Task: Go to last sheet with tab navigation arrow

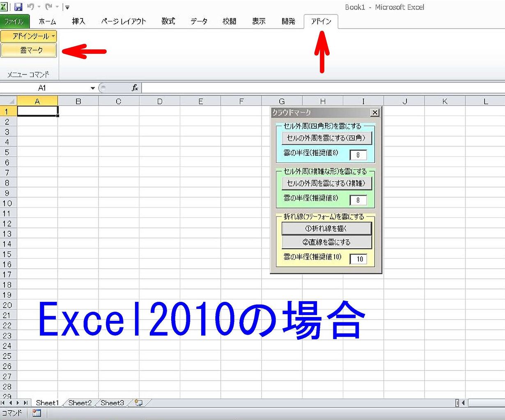Action: pos(25,403)
